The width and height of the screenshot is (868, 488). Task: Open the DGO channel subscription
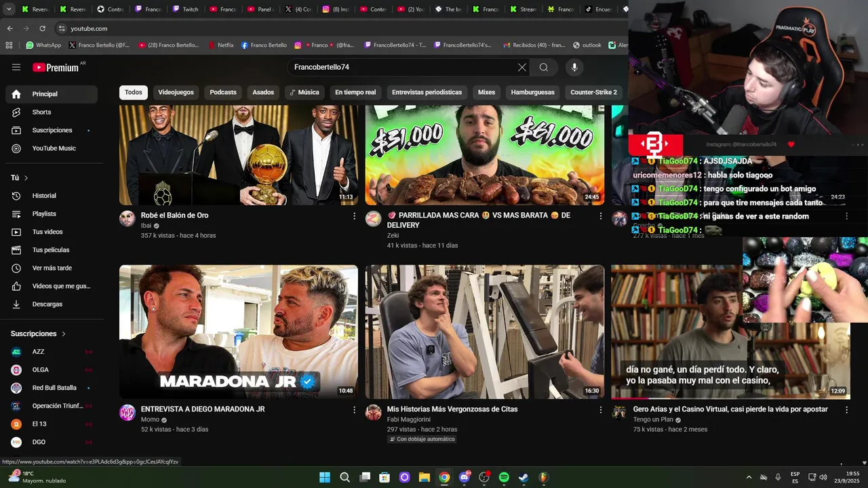coord(52,442)
